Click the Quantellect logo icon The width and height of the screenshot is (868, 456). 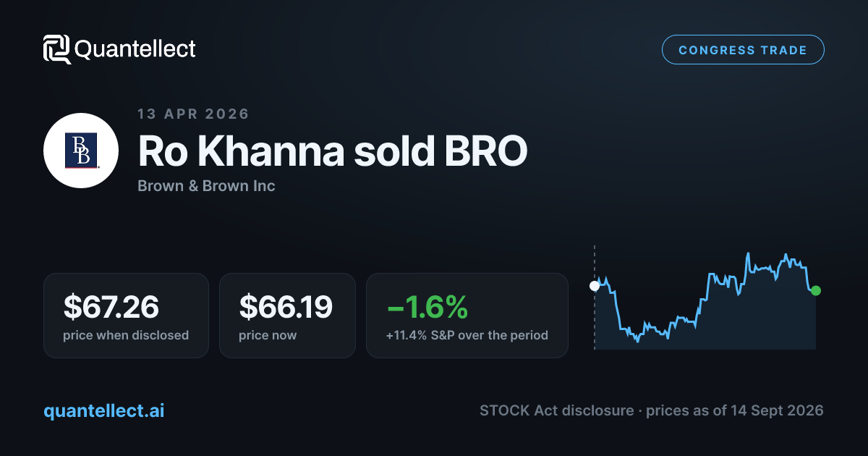[57, 49]
